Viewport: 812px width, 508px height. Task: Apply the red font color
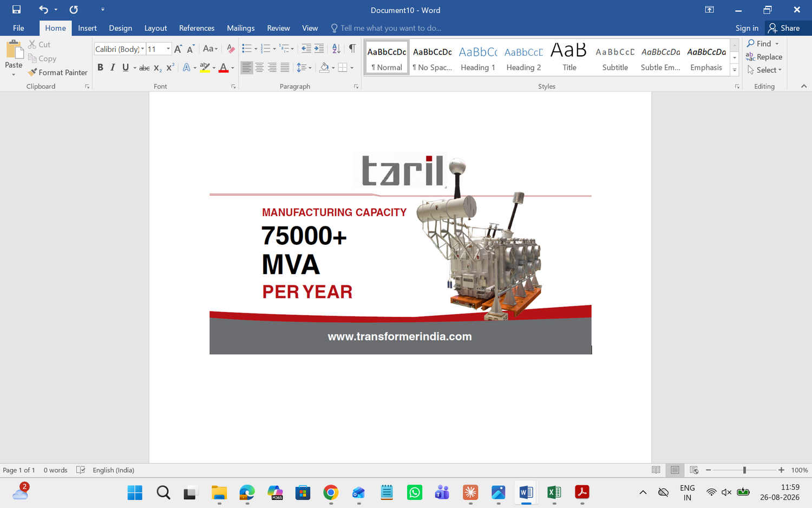[x=223, y=68]
